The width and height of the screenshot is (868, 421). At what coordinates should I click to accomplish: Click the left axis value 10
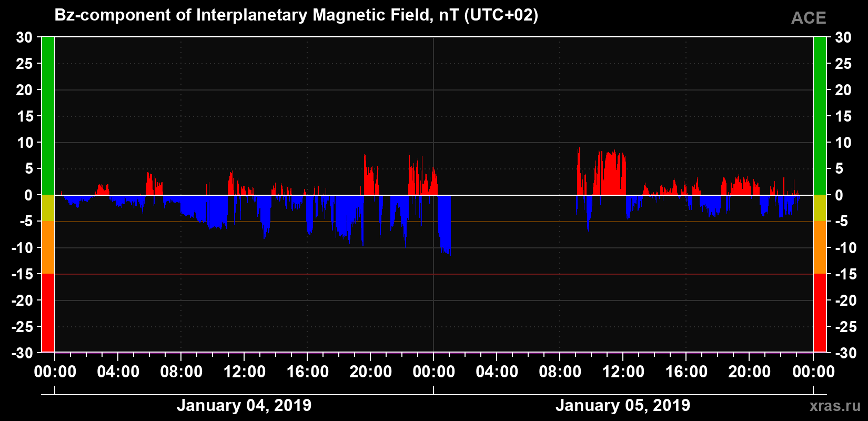pos(24,143)
